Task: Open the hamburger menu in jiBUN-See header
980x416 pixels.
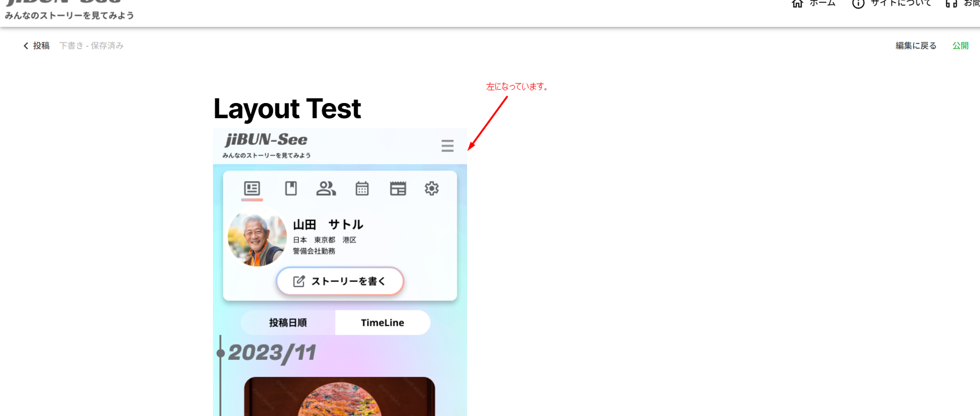Action: 447,146
